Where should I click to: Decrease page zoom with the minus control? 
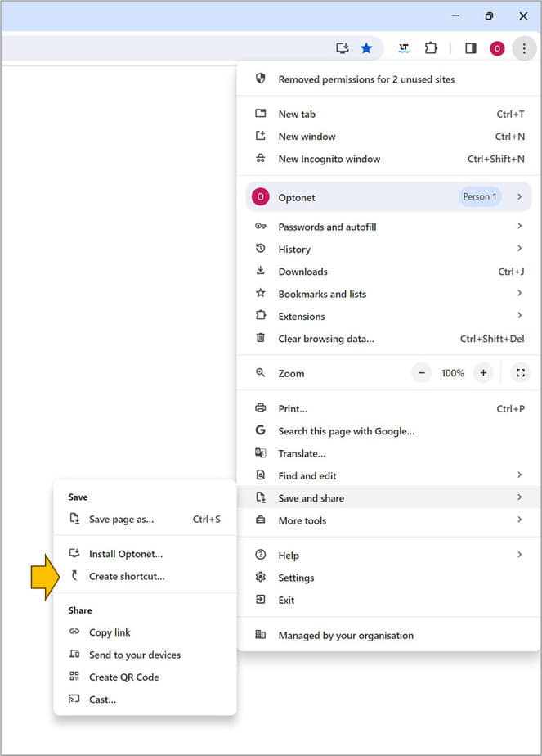[x=420, y=372]
